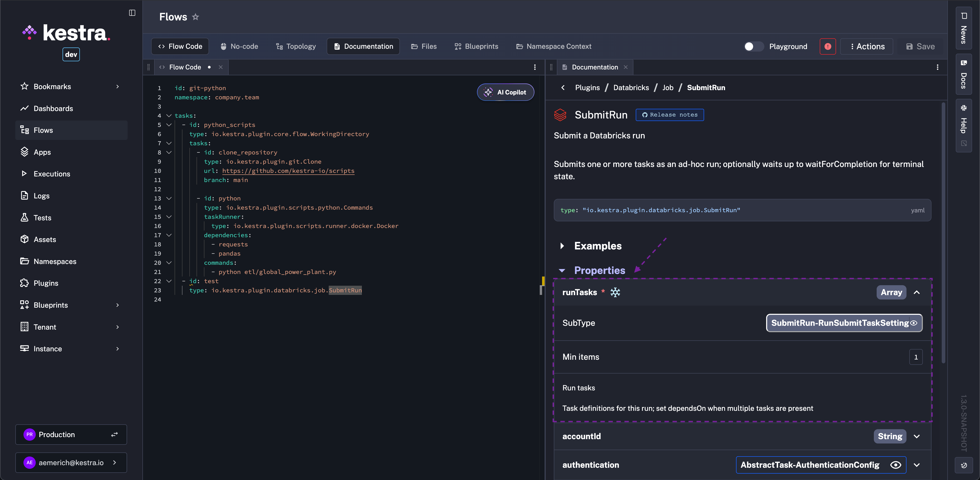
Task: Open the Release notes link
Action: point(670,115)
